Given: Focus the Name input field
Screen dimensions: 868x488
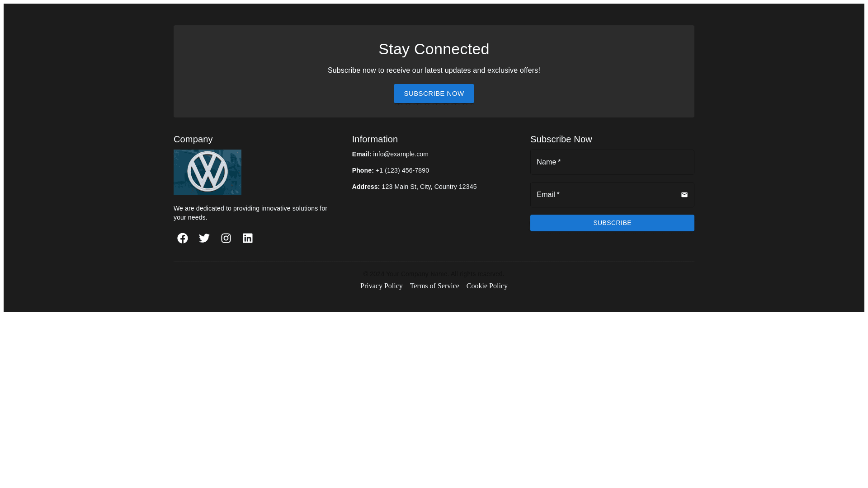Looking at the screenshot, I should point(612,162).
